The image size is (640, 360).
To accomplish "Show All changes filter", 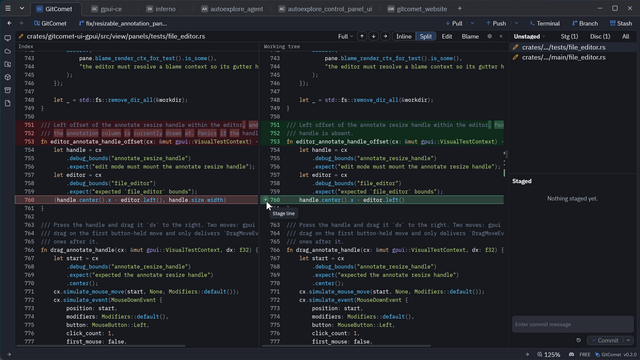I will click(625, 36).
